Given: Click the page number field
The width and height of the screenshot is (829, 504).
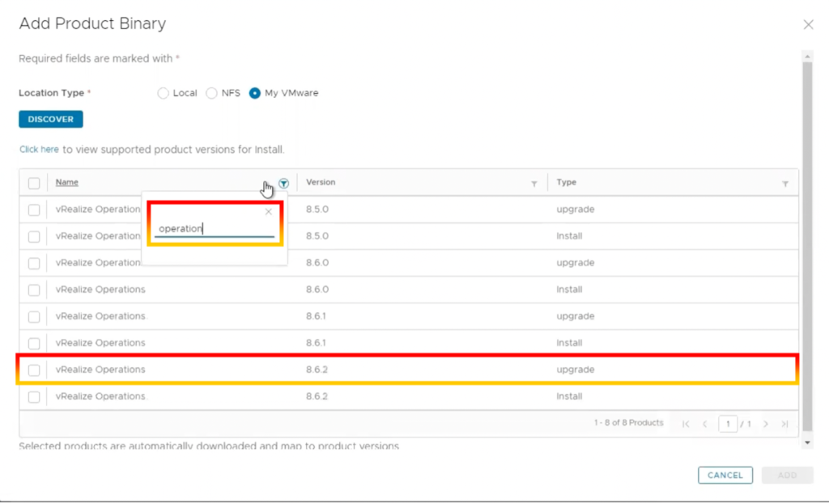Looking at the screenshot, I should coord(728,424).
